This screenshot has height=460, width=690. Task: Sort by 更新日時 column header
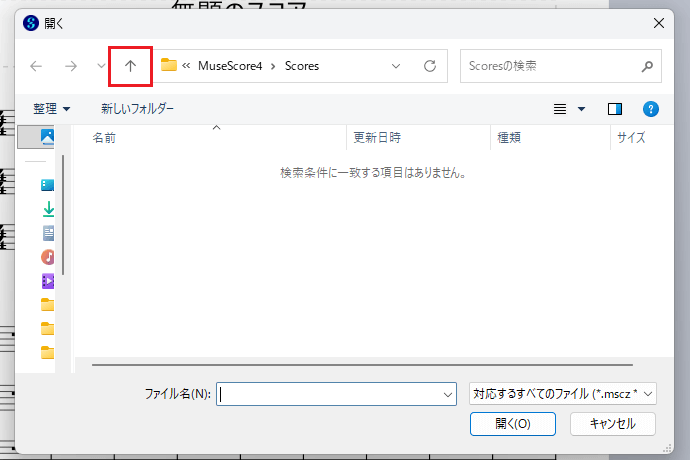(x=377, y=138)
